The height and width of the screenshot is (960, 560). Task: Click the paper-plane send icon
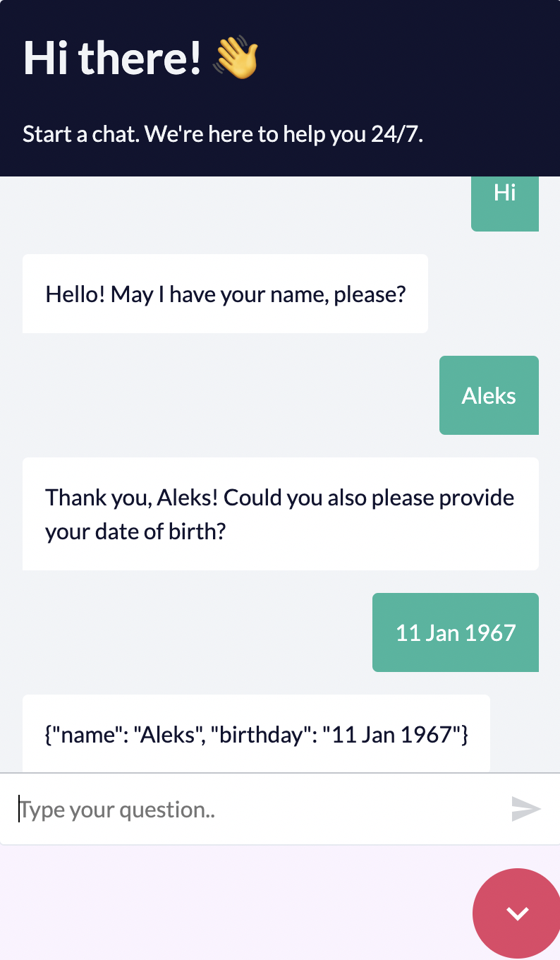526,809
